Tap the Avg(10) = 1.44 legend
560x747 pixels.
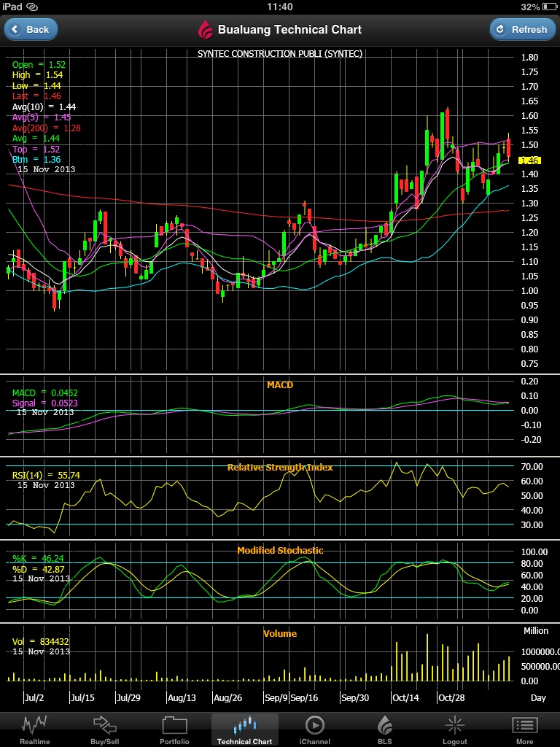click(44, 107)
